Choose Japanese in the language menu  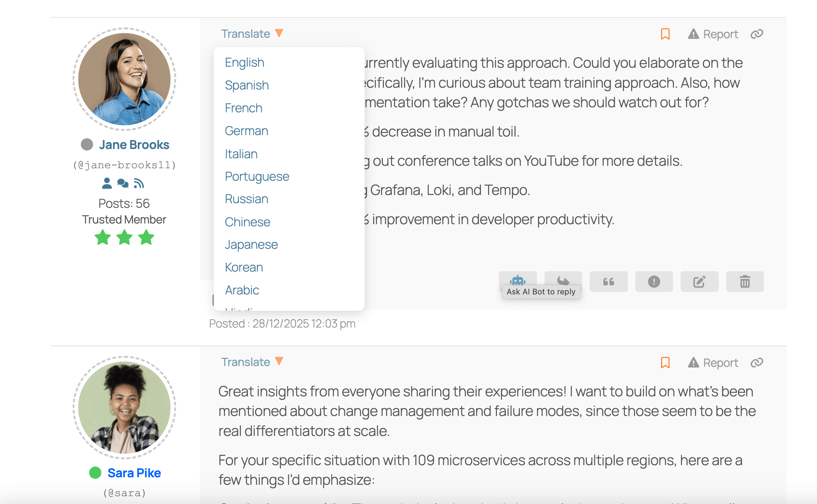click(x=251, y=245)
